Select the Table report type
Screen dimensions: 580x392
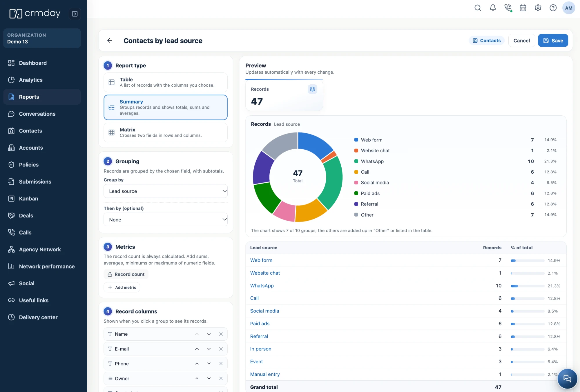166,82
